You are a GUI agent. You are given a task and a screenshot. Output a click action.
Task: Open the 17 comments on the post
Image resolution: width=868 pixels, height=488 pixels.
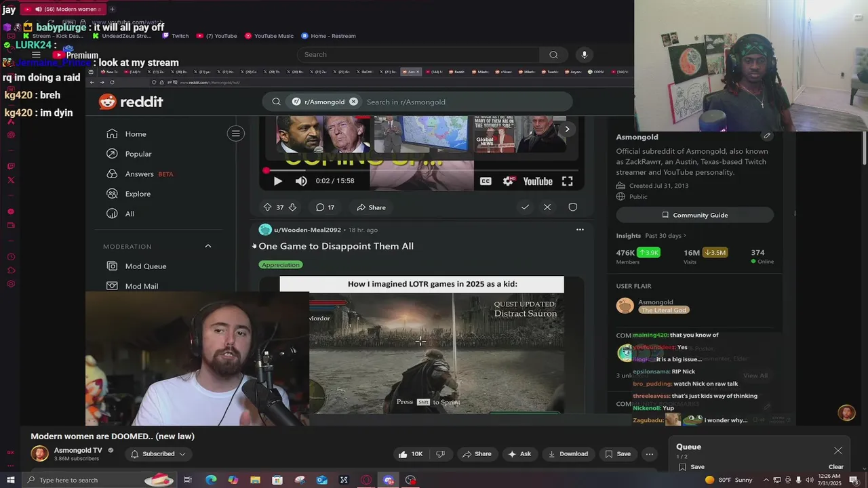(325, 207)
